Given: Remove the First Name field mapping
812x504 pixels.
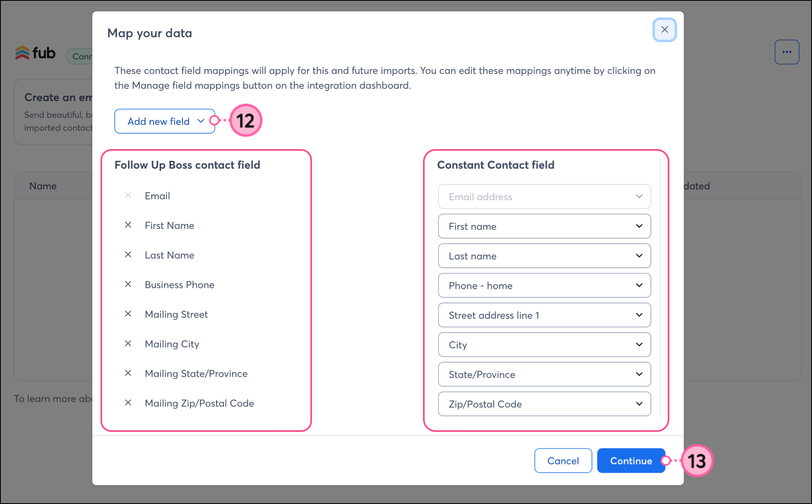Looking at the screenshot, I should point(128,225).
